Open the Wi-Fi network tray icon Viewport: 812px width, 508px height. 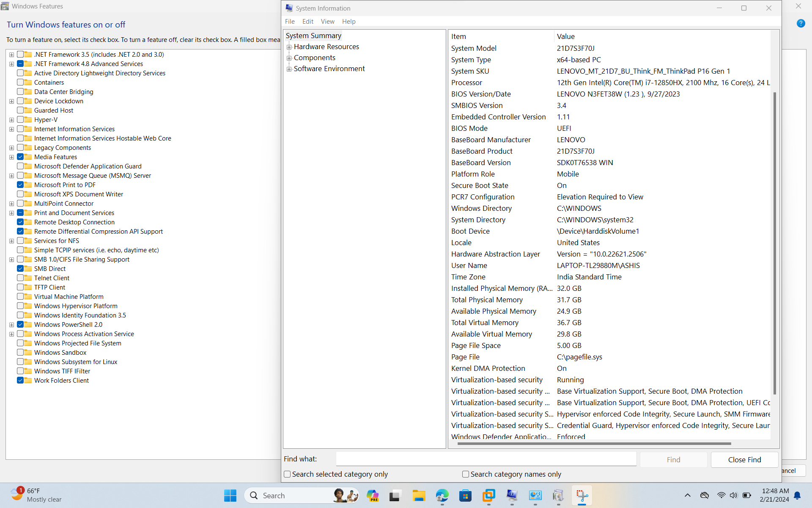click(x=721, y=495)
